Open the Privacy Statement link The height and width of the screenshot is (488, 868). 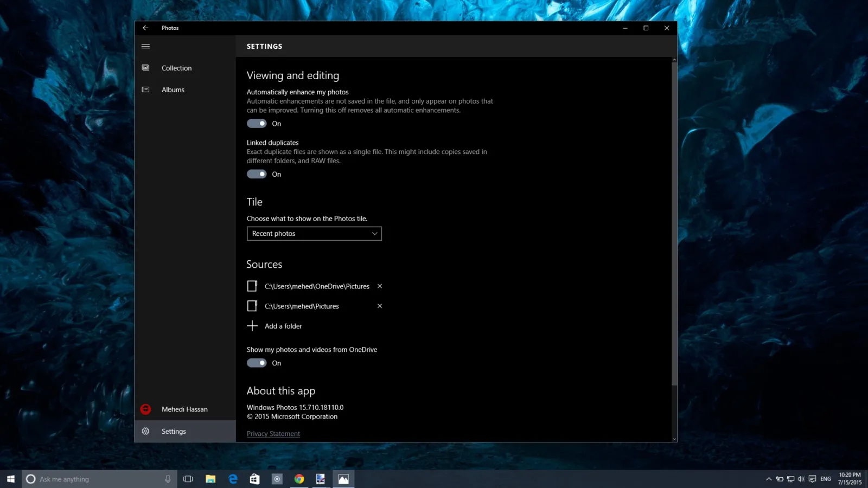[273, 434]
